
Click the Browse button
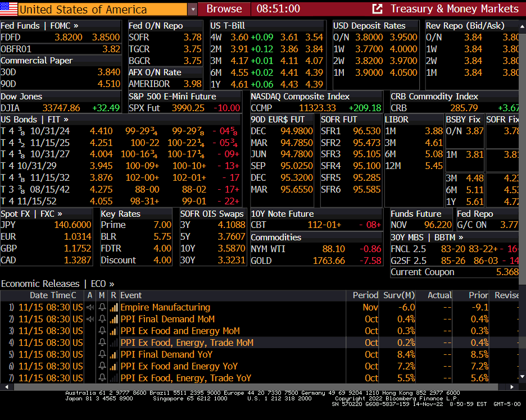224,9
